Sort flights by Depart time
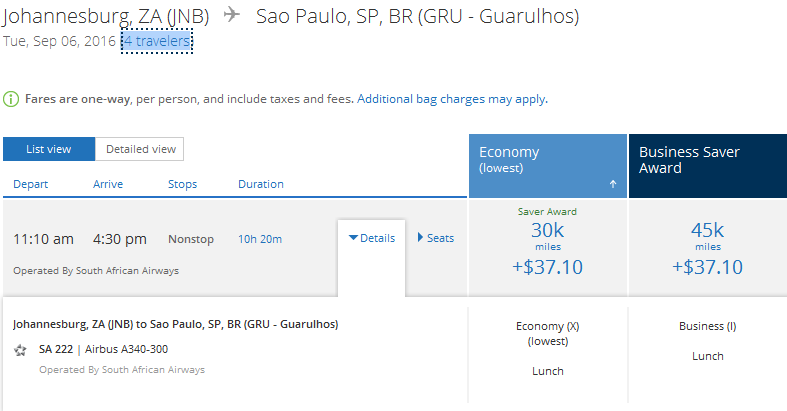The width and height of the screenshot is (787, 411). pos(30,184)
